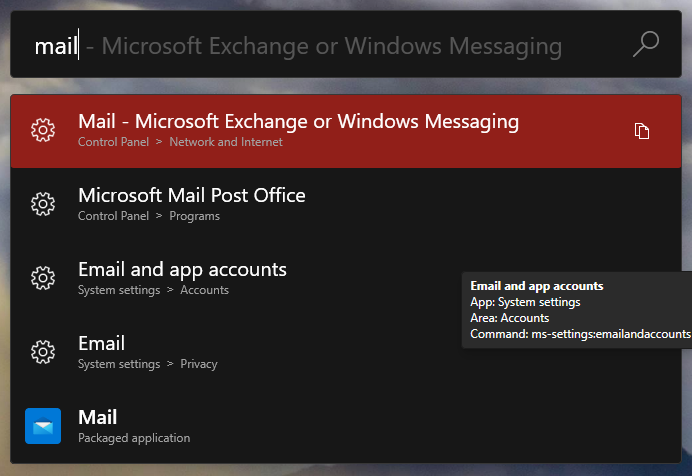
Task: Click tooltip line 'Command: ms-settings:emailandaccounts'
Action: click(580, 334)
